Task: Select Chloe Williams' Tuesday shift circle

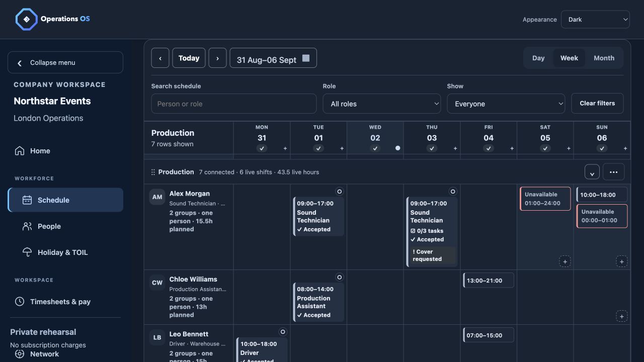Action: 339,277
